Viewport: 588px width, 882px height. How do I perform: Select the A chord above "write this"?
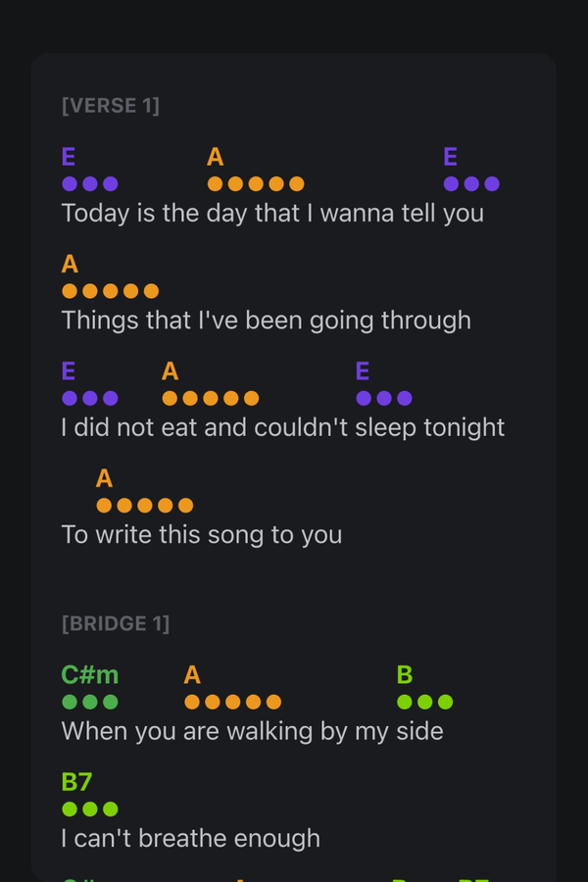(105, 478)
